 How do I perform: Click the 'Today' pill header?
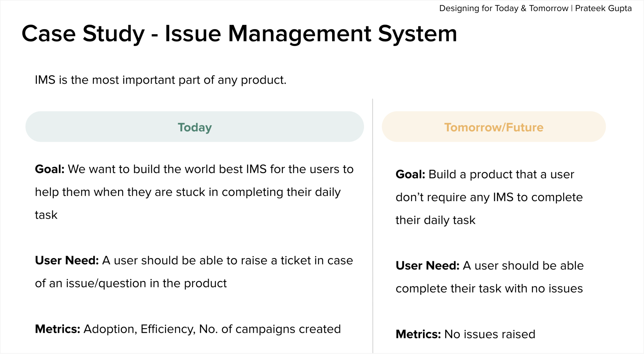pos(195,127)
